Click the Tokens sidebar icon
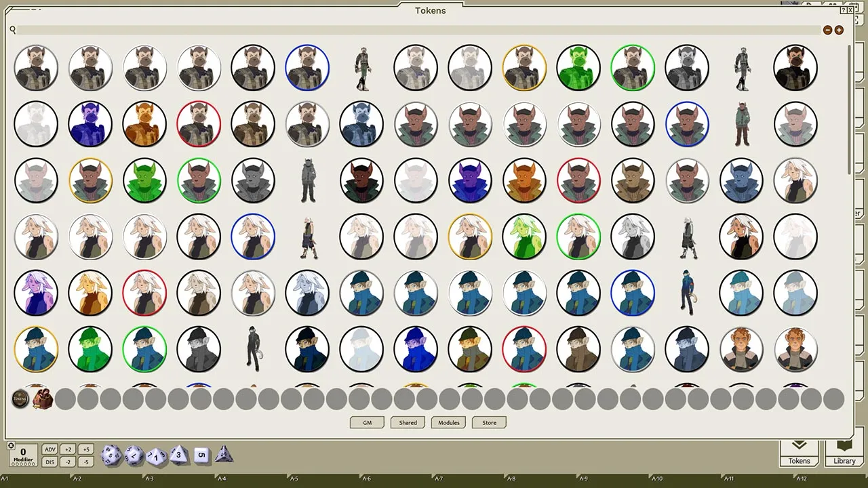Viewport: 868px width, 488px height. click(x=799, y=452)
